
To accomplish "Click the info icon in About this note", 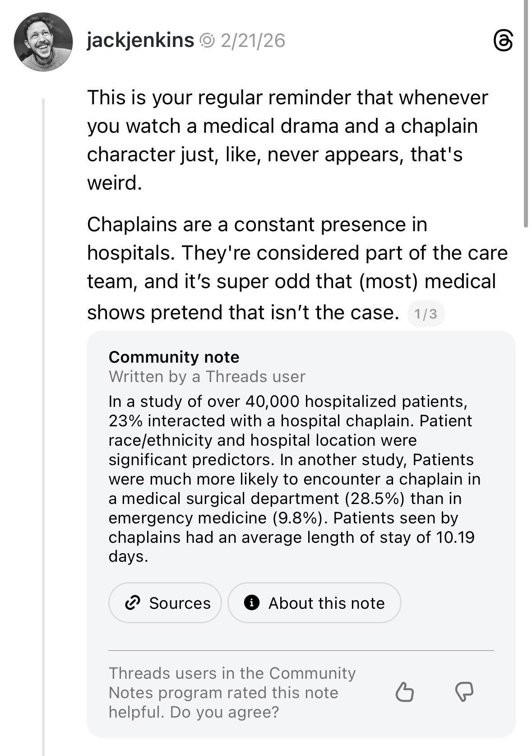I will [251, 602].
